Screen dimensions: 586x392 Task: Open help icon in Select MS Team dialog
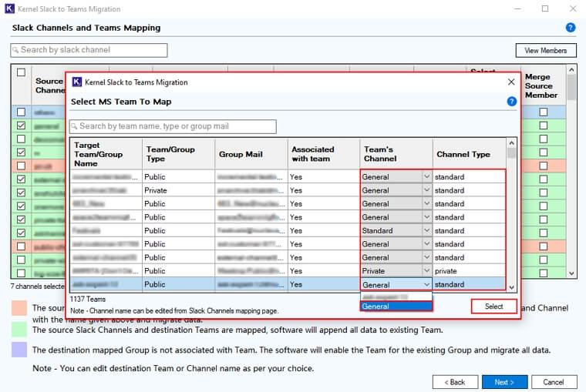(512, 102)
